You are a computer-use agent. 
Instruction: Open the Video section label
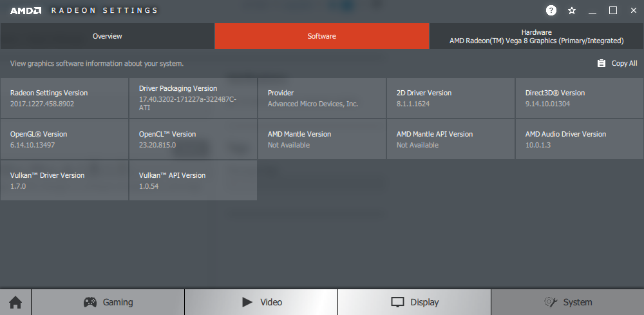[x=271, y=302]
